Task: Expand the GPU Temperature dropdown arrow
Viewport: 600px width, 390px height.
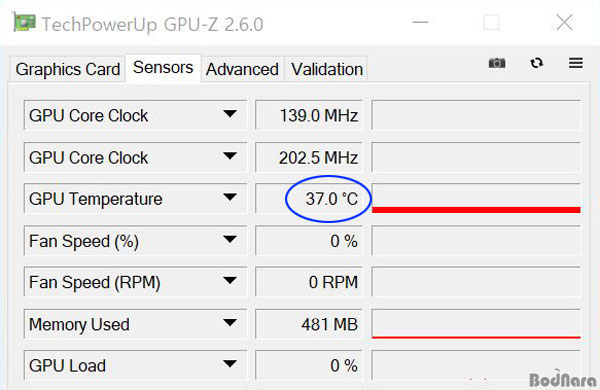Action: point(230,197)
